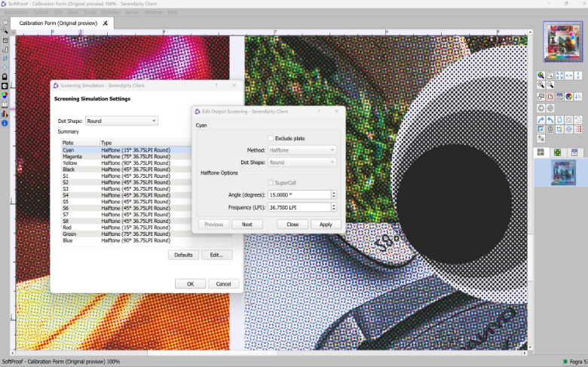Image resolution: width=588 pixels, height=367 pixels.
Task: Open the RGB color circles tool
Action: pyautogui.click(x=5, y=95)
